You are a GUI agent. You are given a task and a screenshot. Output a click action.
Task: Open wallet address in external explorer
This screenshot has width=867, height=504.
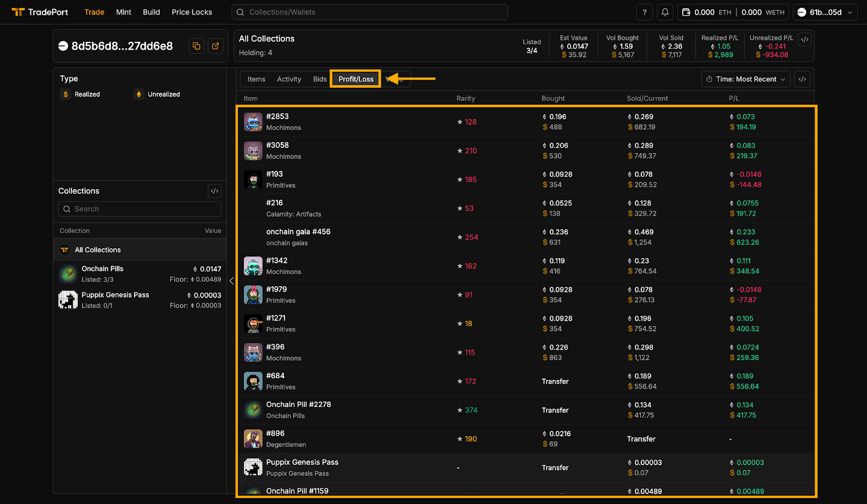coord(215,46)
